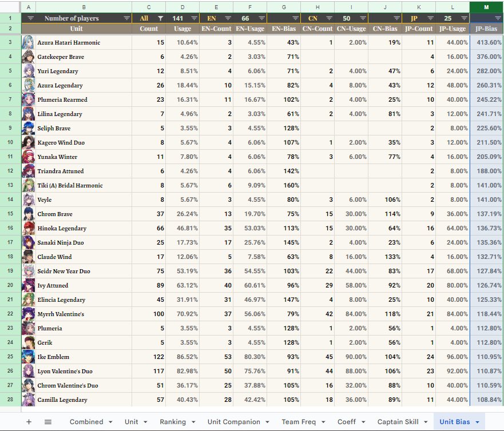
Task: Switch to the Captain Skill sheet tab
Action: click(398, 422)
